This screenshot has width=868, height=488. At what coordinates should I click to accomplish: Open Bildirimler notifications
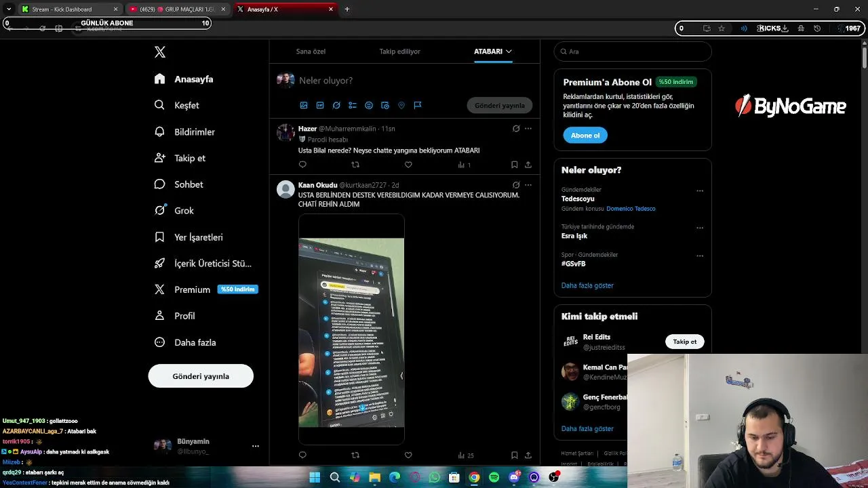(184, 131)
